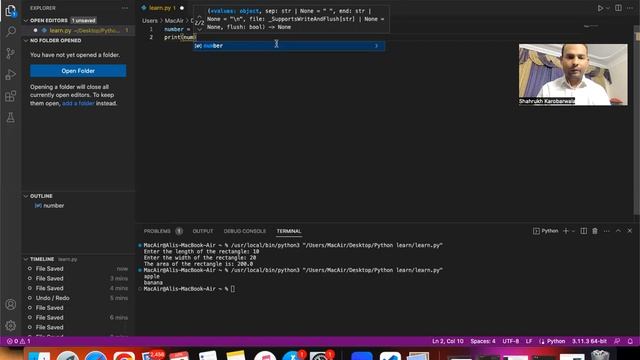Open the Manage gear icon

(x=11, y=325)
